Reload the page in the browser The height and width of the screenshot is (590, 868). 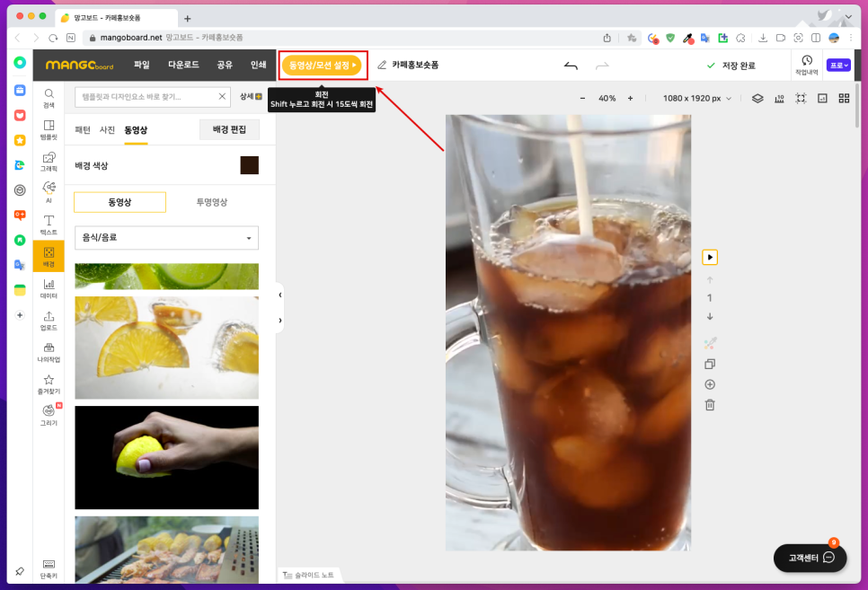pyautogui.click(x=53, y=38)
